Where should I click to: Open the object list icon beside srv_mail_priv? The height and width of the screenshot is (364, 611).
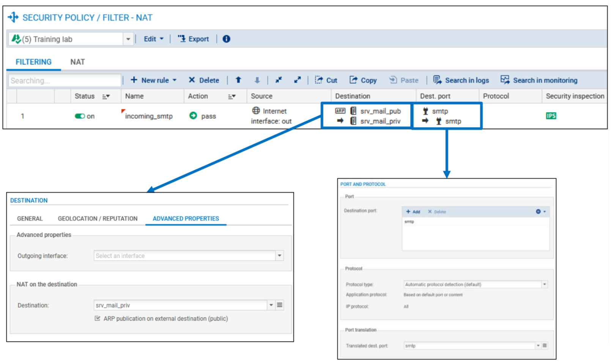tap(280, 305)
